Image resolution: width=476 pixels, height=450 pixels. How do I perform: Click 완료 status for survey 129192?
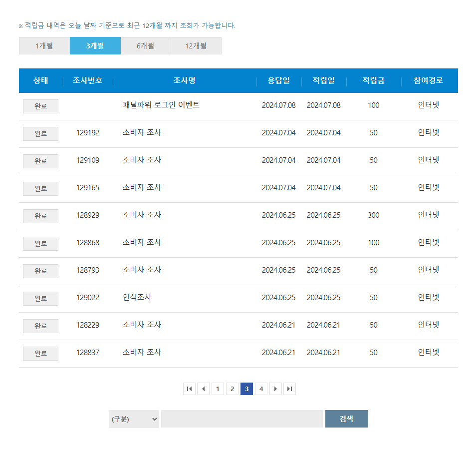pyautogui.click(x=41, y=134)
